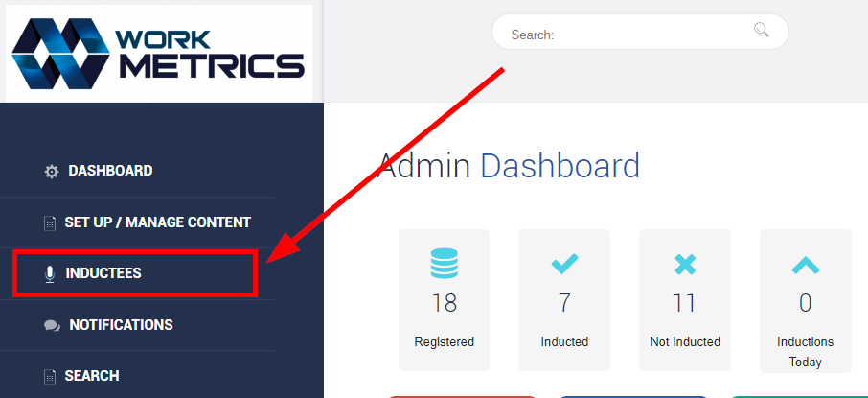This screenshot has width=868, height=398.
Task: Click the Admin Dashboard heading
Action: (x=508, y=165)
